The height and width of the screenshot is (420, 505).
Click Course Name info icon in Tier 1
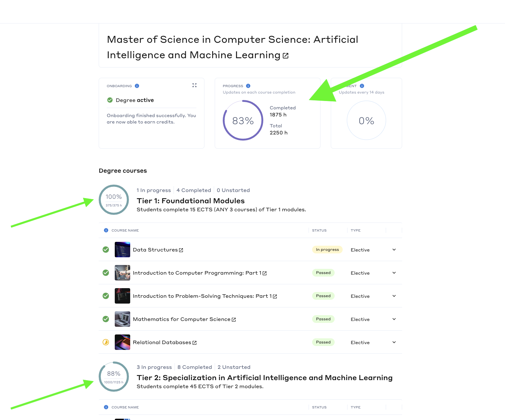click(x=106, y=230)
